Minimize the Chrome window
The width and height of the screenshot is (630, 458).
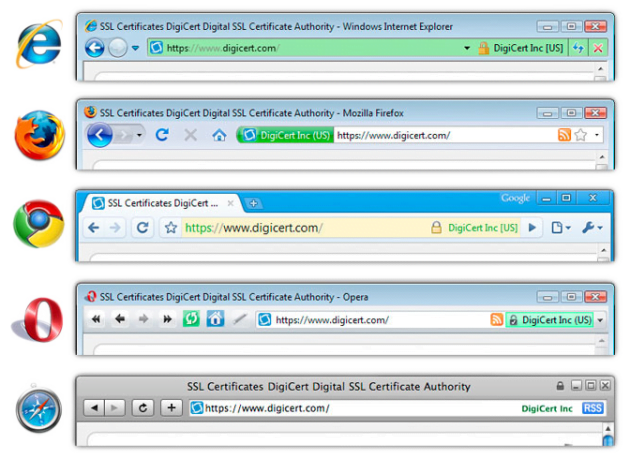tap(546, 198)
